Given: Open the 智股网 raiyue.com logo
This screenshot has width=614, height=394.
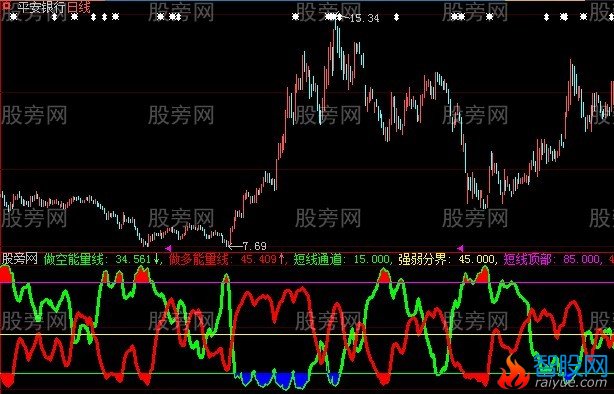Looking at the screenshot, I should click(x=554, y=372).
